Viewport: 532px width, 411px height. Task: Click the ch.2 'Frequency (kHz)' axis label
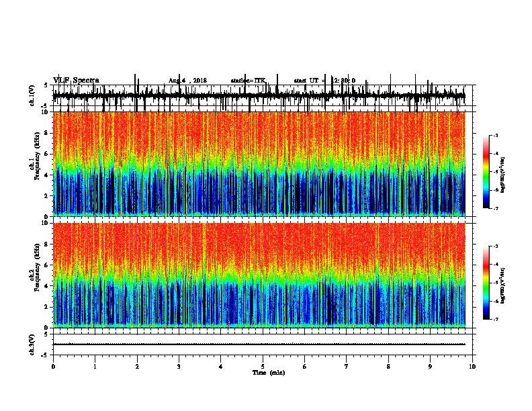tap(37, 267)
